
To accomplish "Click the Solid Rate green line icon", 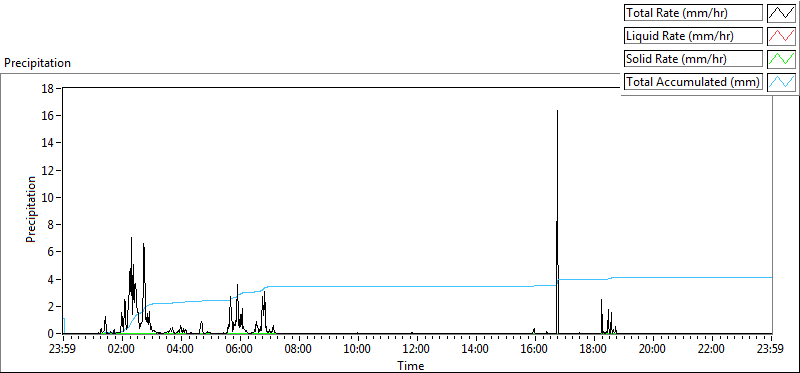I will click(x=782, y=59).
